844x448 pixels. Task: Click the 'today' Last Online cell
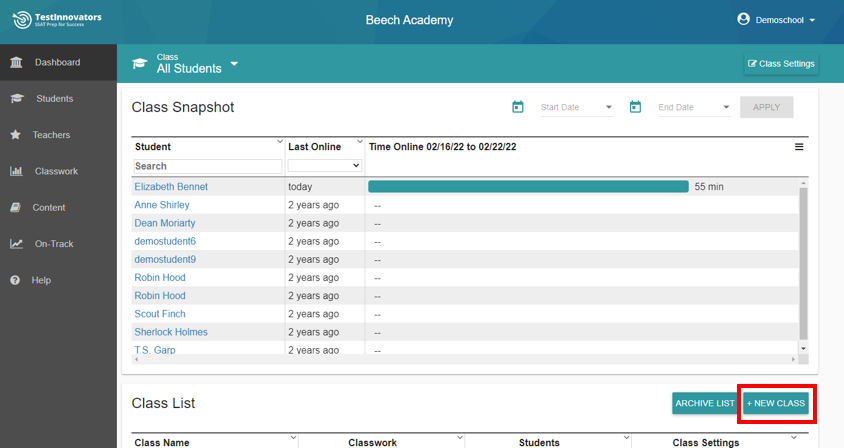coord(300,187)
